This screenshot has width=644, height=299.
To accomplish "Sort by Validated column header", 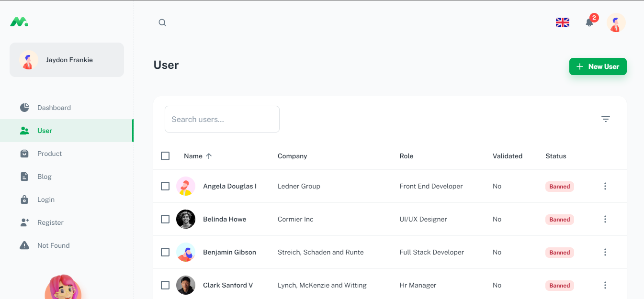I will (508, 156).
